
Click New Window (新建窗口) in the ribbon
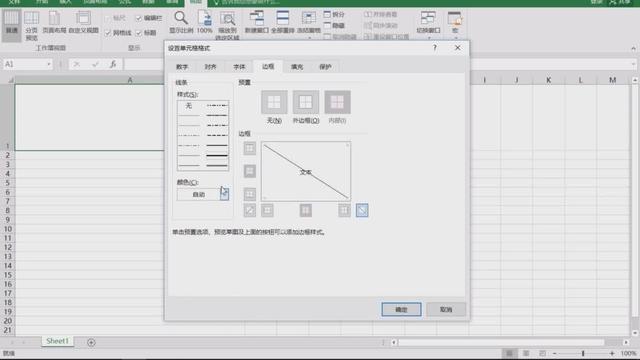tap(256, 23)
